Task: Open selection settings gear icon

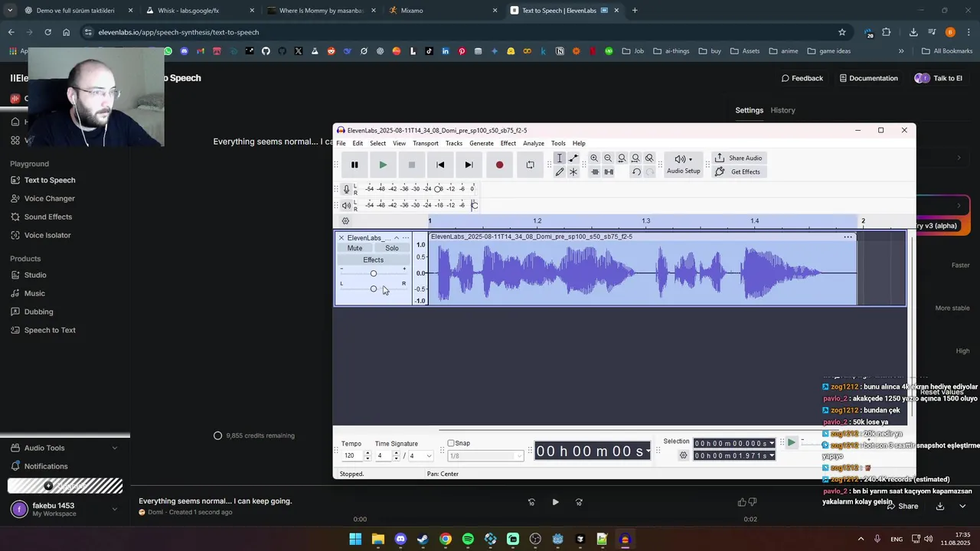Action: click(x=684, y=455)
